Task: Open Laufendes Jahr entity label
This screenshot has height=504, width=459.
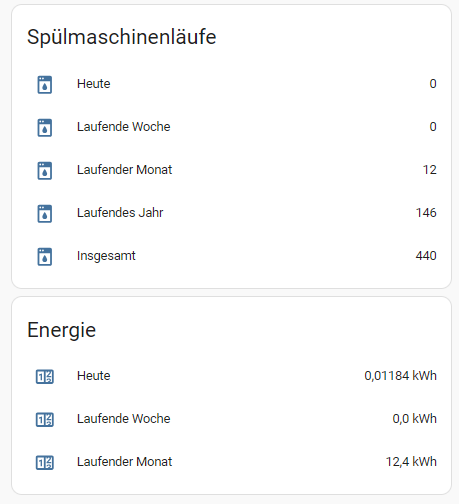Action: click(120, 213)
